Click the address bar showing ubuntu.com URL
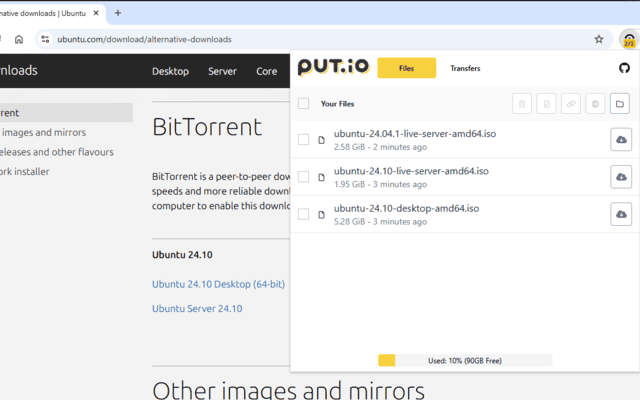 coord(300,39)
